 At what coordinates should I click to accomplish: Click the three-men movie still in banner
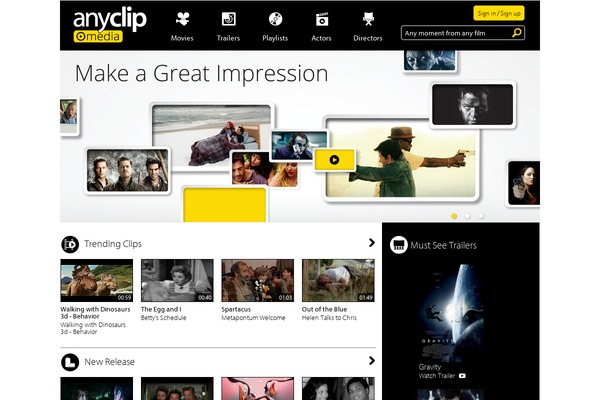click(x=127, y=171)
